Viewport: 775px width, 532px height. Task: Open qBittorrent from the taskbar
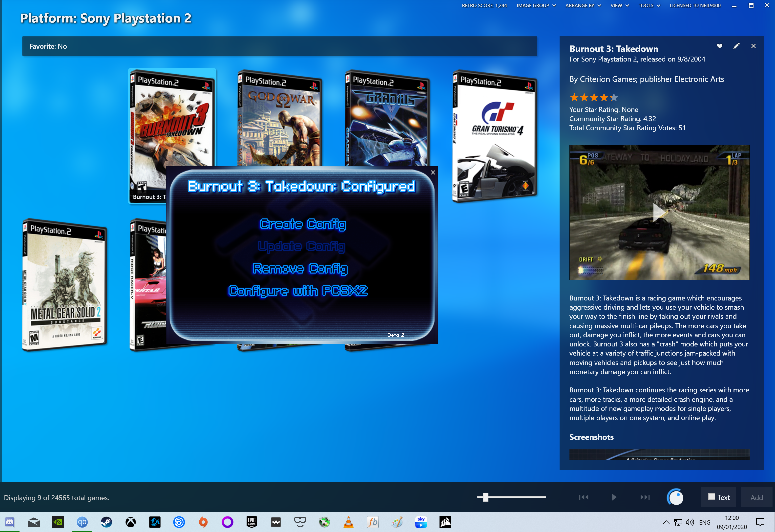point(82,522)
